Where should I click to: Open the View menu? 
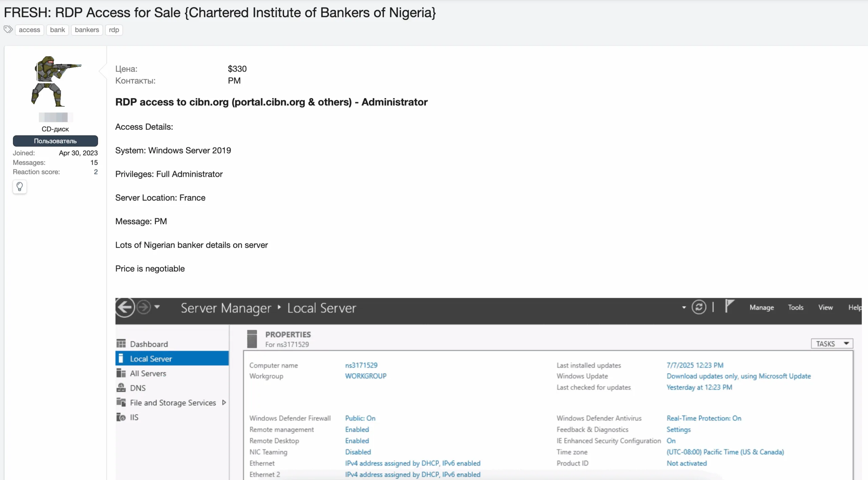pos(825,308)
